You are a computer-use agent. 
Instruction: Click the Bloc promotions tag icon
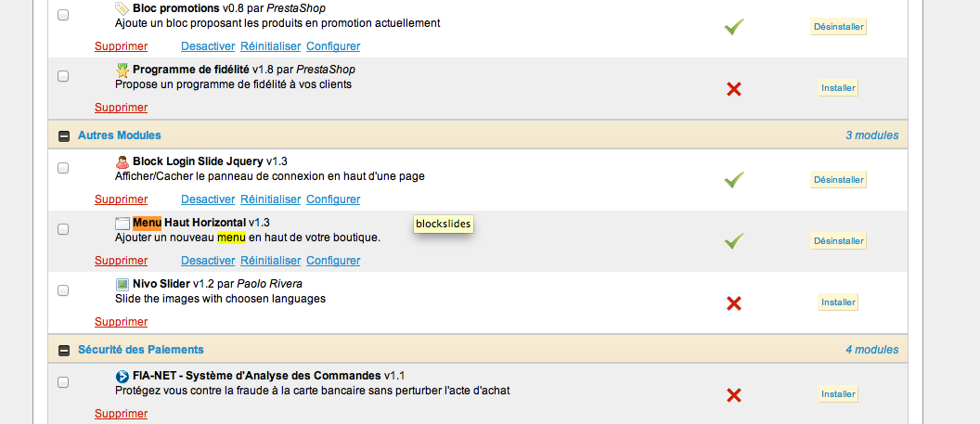122,8
